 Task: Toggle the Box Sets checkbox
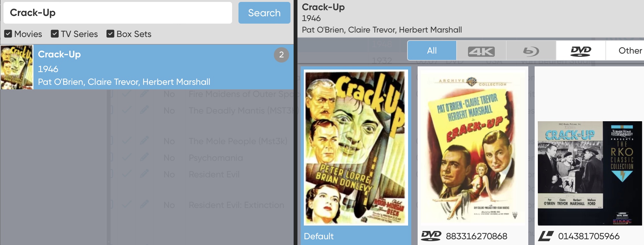click(110, 34)
